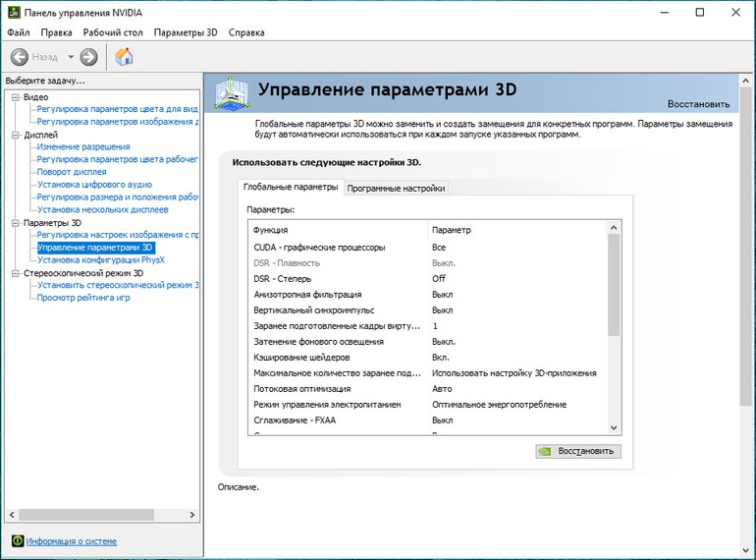The width and height of the screenshot is (756, 560).
Task: Select the Кэширование шейдеров row
Action: click(427, 358)
